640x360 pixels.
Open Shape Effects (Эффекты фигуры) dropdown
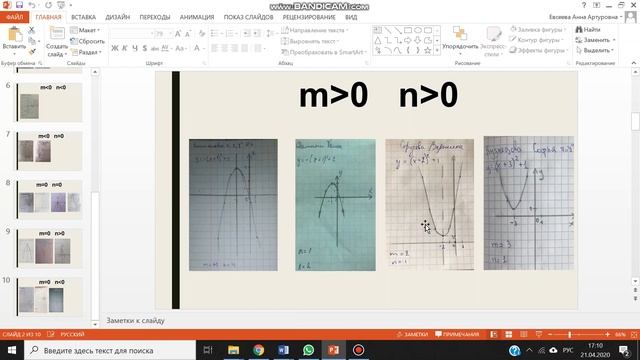[538, 50]
